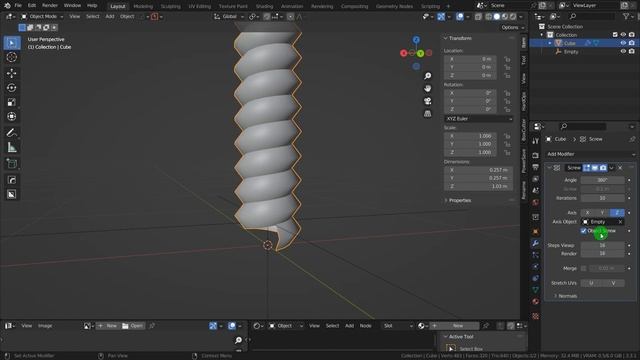Click the green Y axis gizmo ball
This screenshot has height=360, width=640.
pyautogui.click(x=420, y=53)
